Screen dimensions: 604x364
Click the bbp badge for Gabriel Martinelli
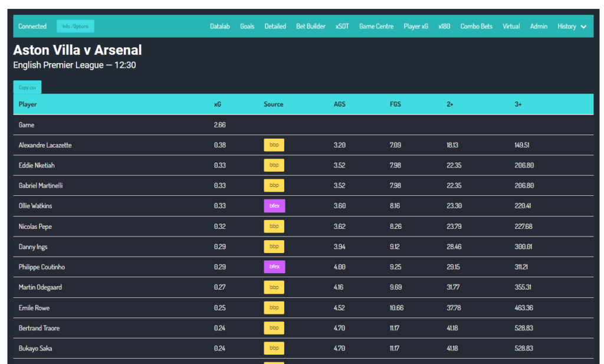pyautogui.click(x=274, y=185)
